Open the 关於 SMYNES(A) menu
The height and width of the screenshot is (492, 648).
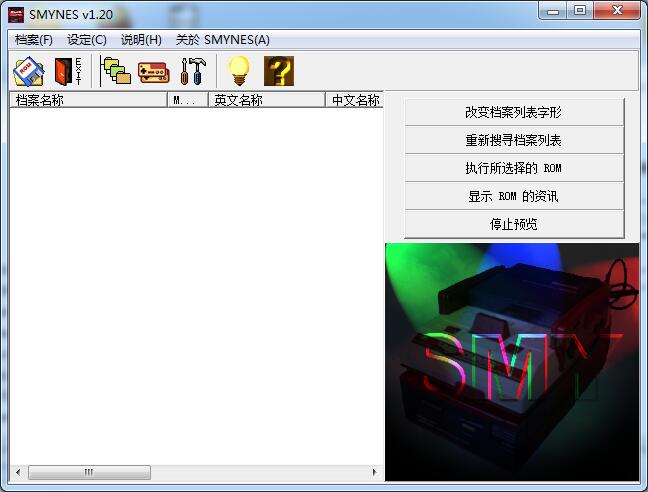[222, 40]
